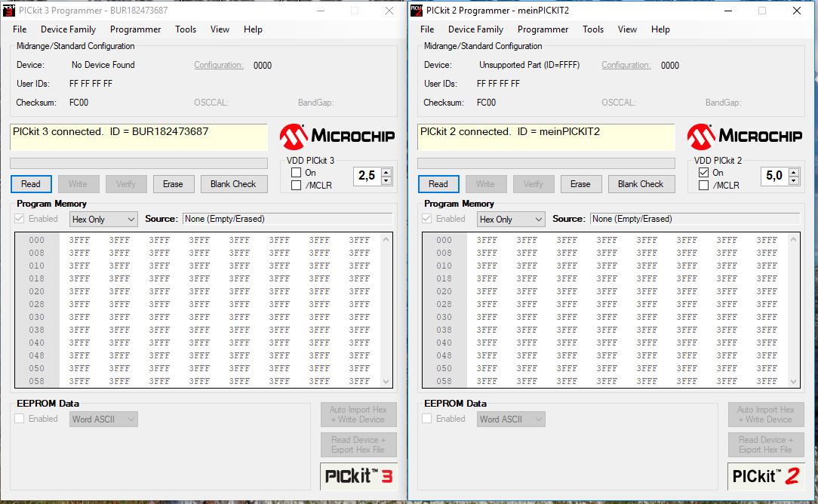The width and height of the screenshot is (818, 504).
Task: Click the PICkit 2 connected status message box
Action: (x=546, y=138)
